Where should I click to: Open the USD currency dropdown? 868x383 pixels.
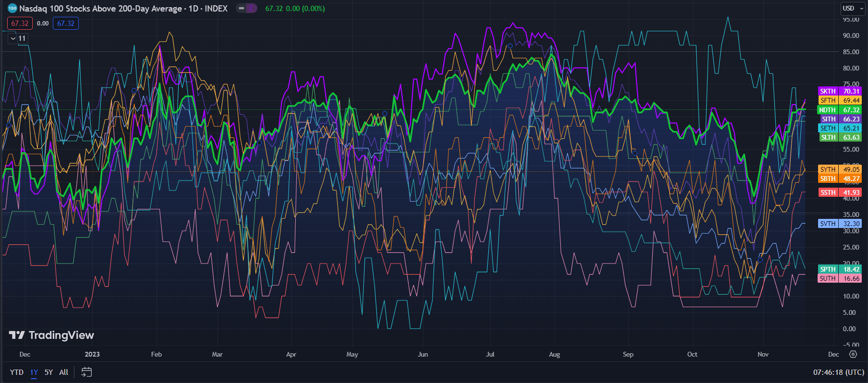click(x=853, y=8)
